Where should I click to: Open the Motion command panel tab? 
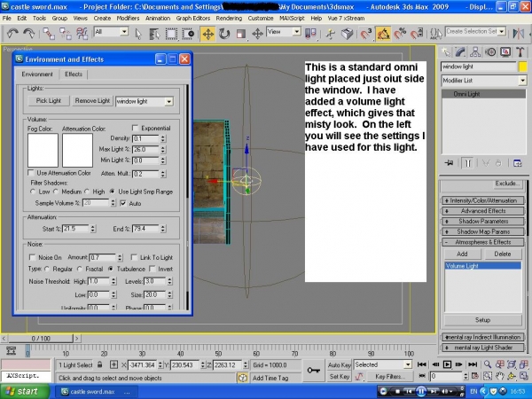[490, 52]
